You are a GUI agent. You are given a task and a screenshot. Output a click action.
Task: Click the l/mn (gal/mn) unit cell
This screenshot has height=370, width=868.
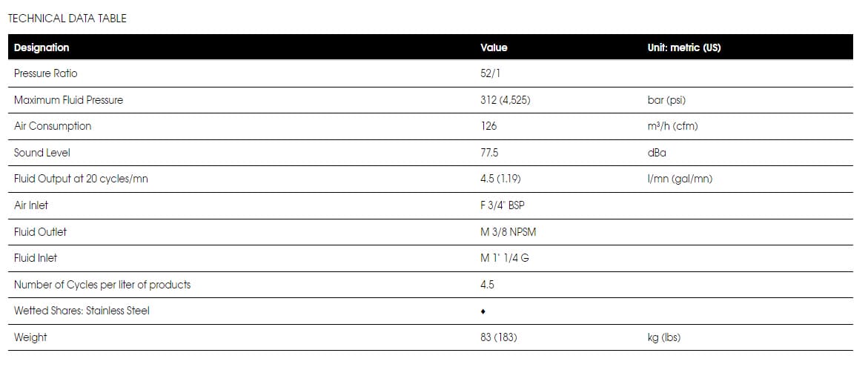click(x=680, y=179)
